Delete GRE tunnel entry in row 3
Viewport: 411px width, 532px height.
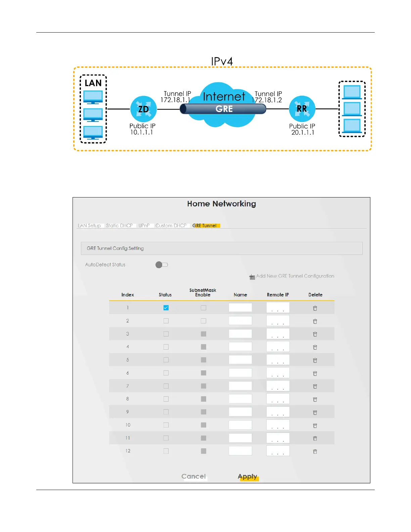pyautogui.click(x=315, y=334)
